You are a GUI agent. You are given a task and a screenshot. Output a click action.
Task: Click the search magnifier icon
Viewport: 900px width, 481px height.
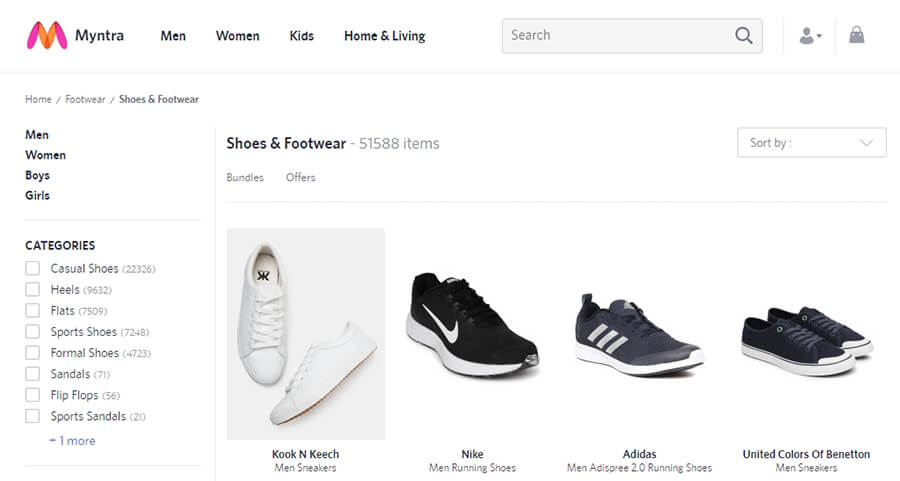(743, 36)
